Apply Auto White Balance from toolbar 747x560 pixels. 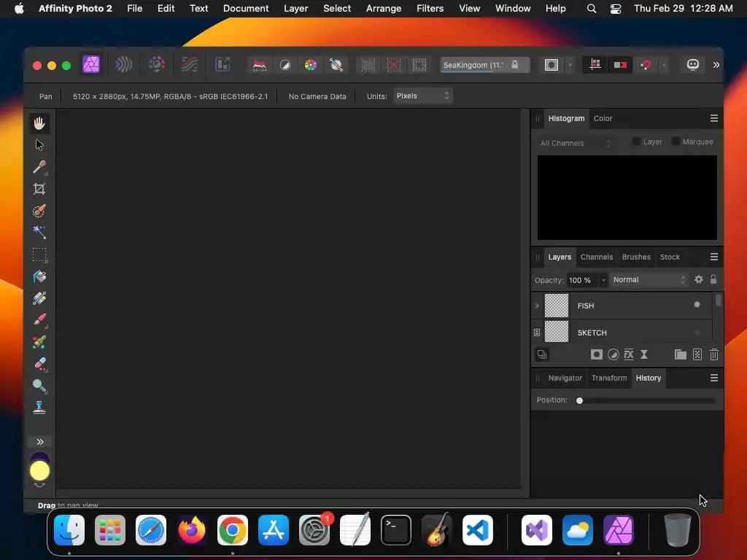[x=336, y=65]
